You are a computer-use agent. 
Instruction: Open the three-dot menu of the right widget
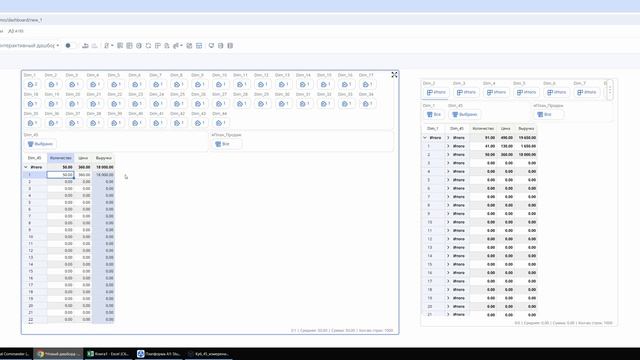[610, 89]
